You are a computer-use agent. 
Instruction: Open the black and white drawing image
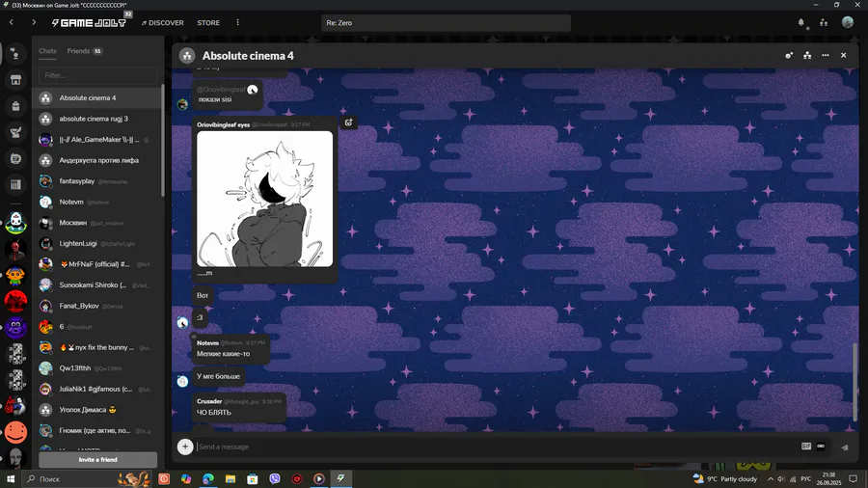(x=265, y=200)
